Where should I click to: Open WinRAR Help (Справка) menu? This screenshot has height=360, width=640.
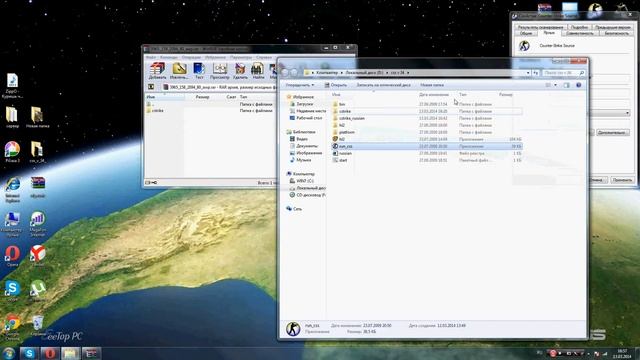[x=264, y=57]
